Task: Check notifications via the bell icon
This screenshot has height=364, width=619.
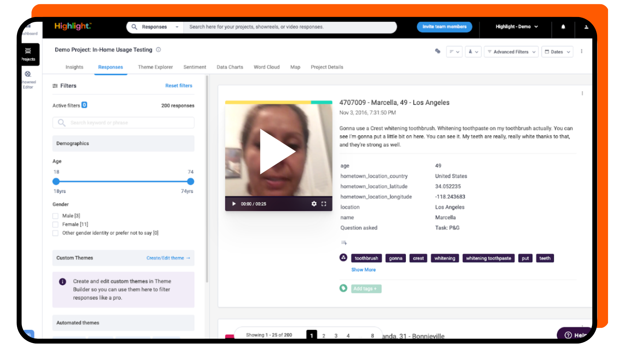Action: [x=563, y=27]
